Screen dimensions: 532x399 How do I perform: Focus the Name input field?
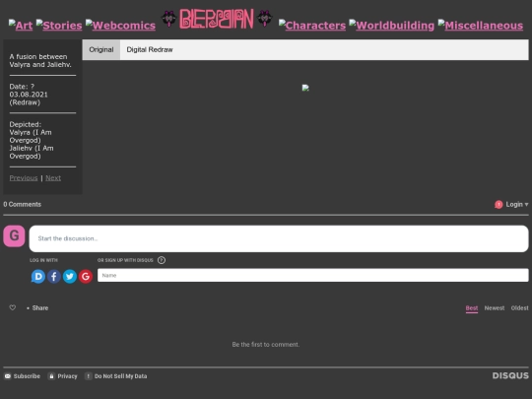pos(313,275)
